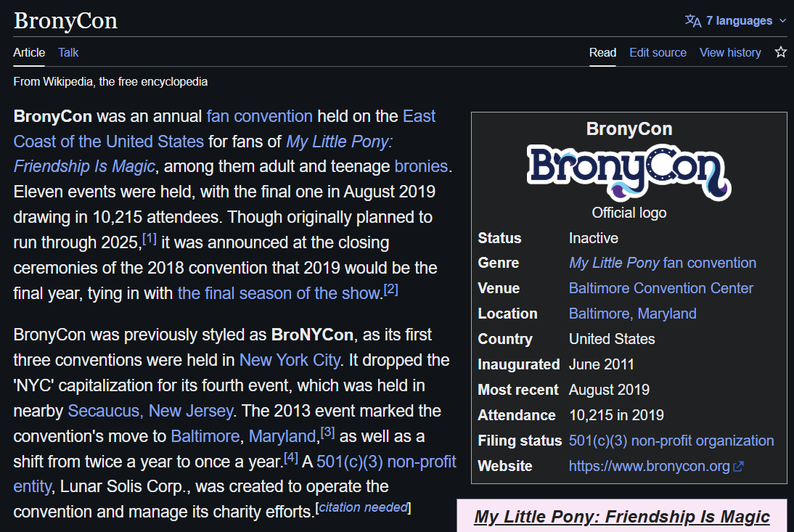The width and height of the screenshot is (794, 532).
Task: Click the 10,215 in 2019 attendance value
Action: (x=616, y=415)
